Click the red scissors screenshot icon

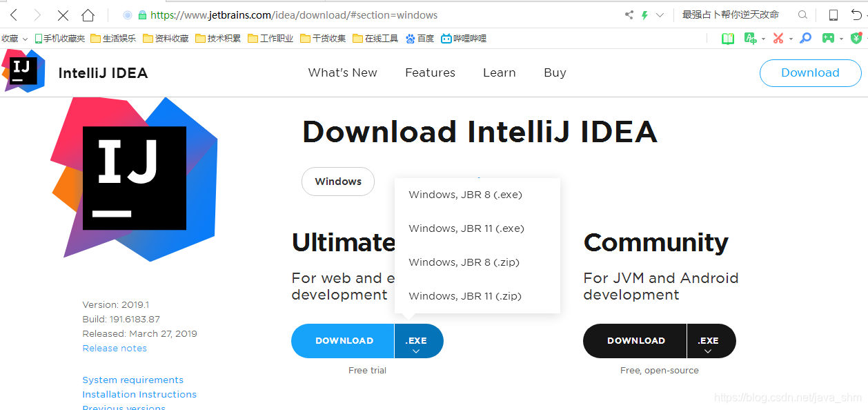778,39
